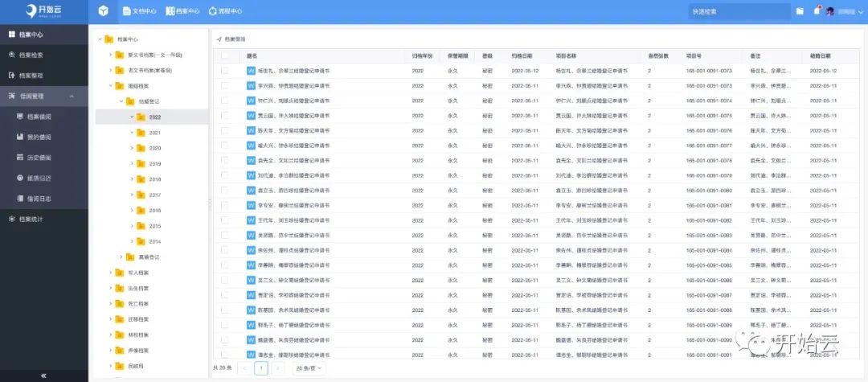Open the 流程中心 top tab
The width and height of the screenshot is (868, 382).
(x=225, y=11)
